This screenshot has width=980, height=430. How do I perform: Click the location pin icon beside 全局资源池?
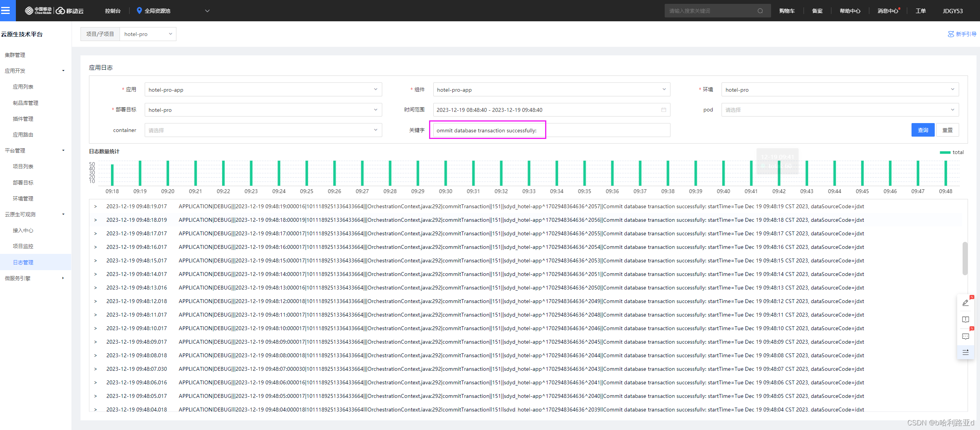click(139, 10)
